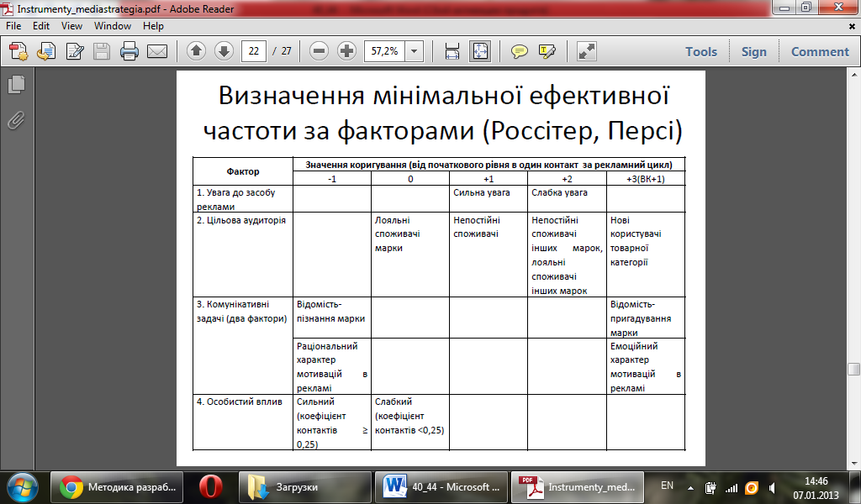Print the document using printer icon
Viewport: 861px width, 504px height.
tap(129, 51)
